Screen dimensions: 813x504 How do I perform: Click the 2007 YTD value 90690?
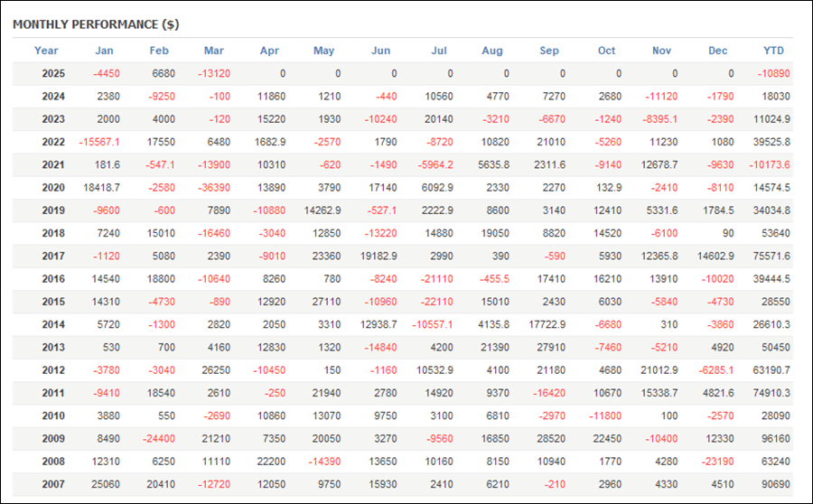pyautogui.click(x=776, y=484)
